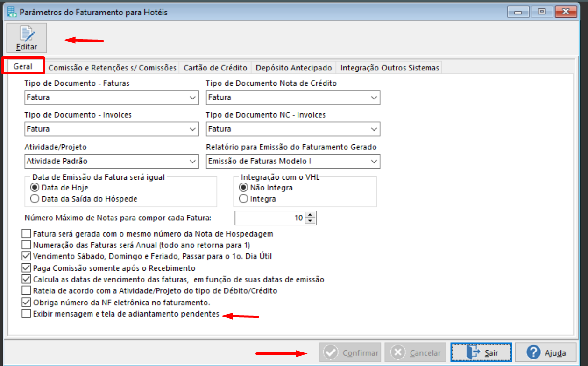Uncheck Vencimento Sábado, Domingo e Feriado option
Image resolution: width=588 pixels, height=366 pixels.
pyautogui.click(x=26, y=256)
